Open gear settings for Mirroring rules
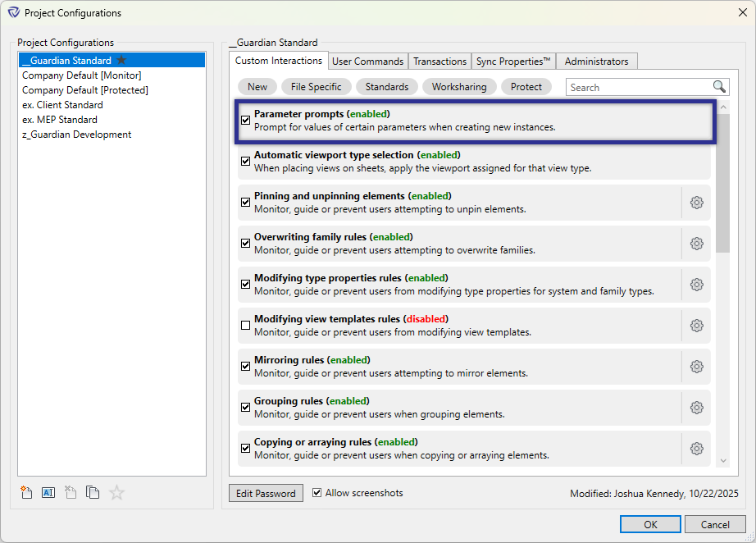 point(696,366)
